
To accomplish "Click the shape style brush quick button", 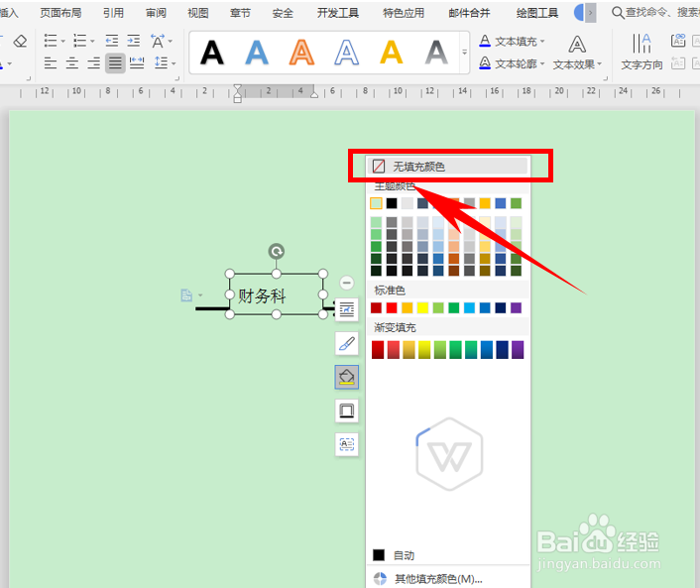I will tap(347, 343).
